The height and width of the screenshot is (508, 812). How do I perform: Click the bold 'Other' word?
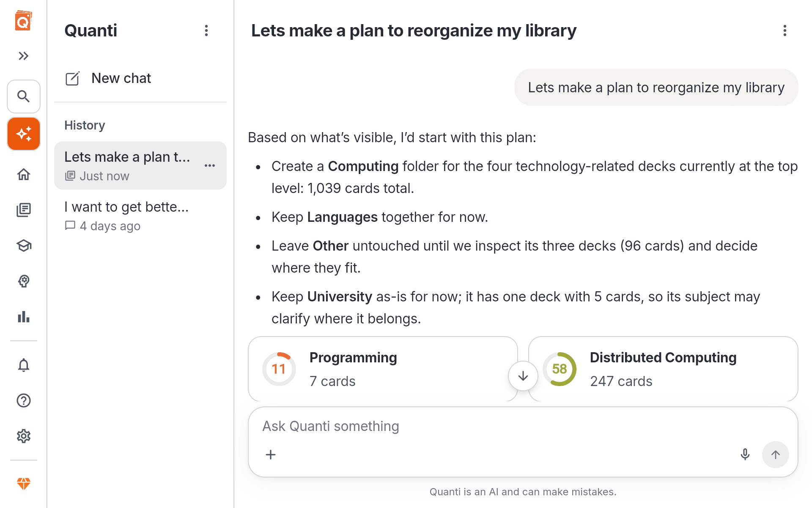[x=331, y=246]
